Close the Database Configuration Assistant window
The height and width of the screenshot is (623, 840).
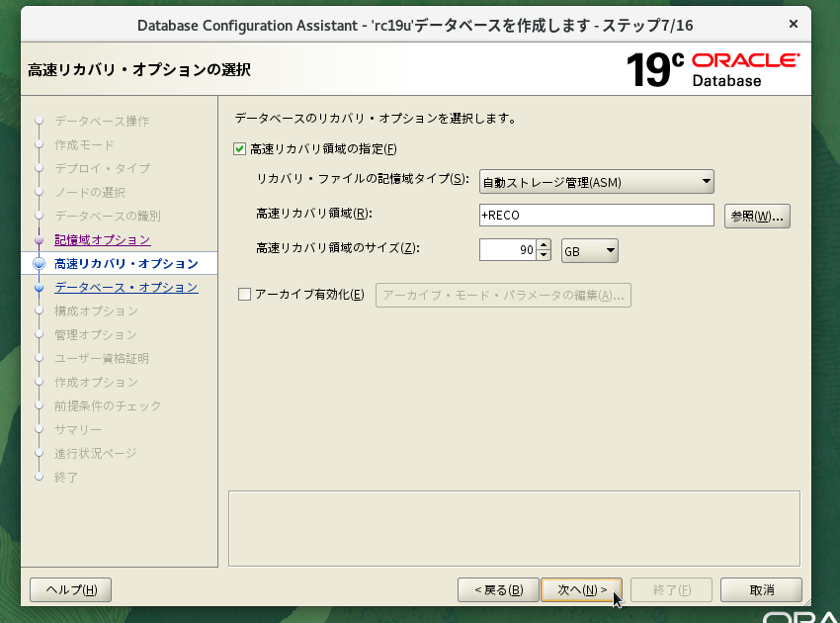click(x=794, y=24)
